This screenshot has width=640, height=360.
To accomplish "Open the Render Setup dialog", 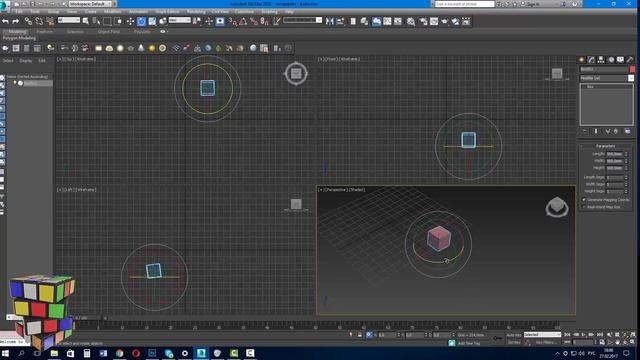I will click(423, 21).
